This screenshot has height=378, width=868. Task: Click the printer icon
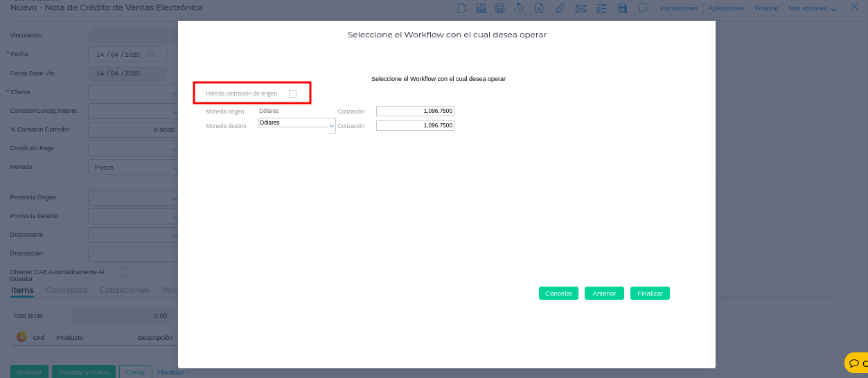499,8
